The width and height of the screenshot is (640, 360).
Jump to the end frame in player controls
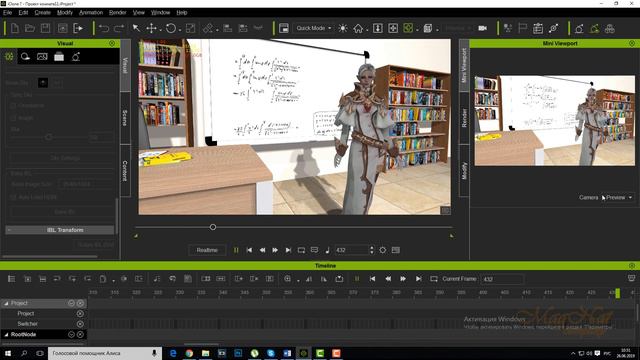[288, 250]
